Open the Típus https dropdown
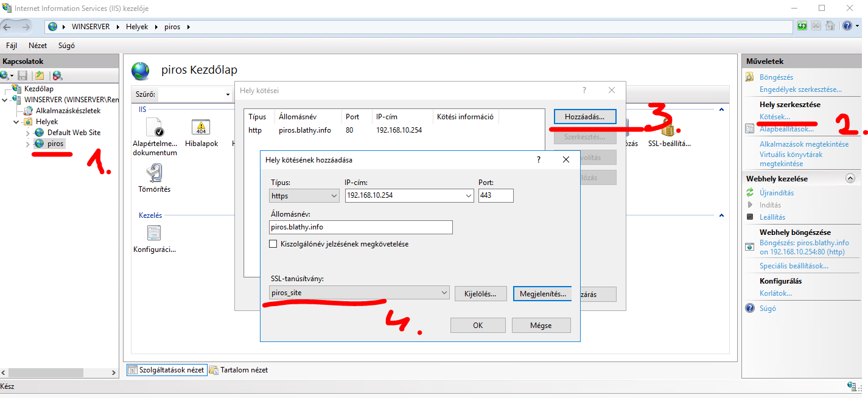The image size is (868, 398). point(304,196)
